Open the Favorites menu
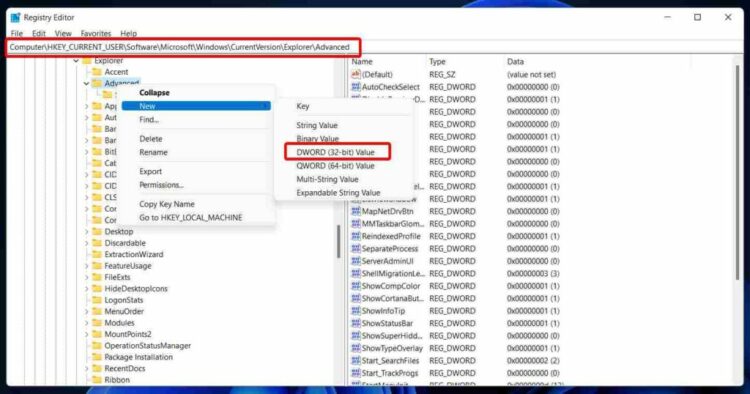Screen dimensions: 750x394 click(x=96, y=33)
